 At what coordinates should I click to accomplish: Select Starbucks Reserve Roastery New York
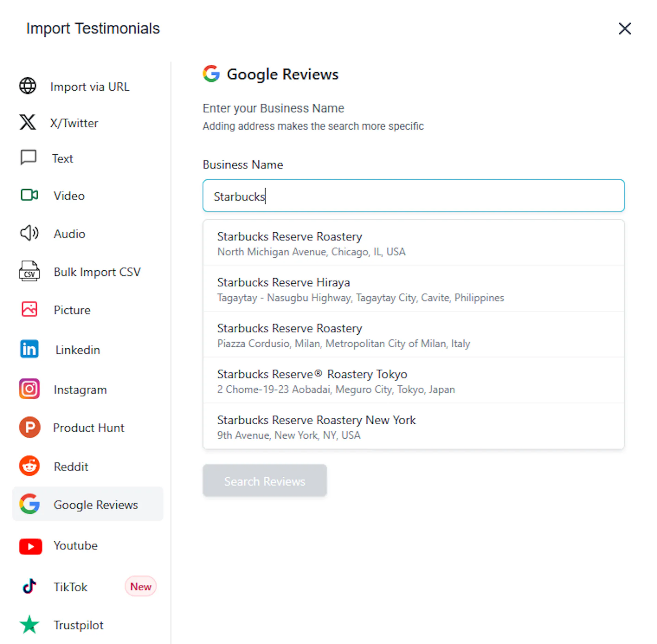coord(413,426)
